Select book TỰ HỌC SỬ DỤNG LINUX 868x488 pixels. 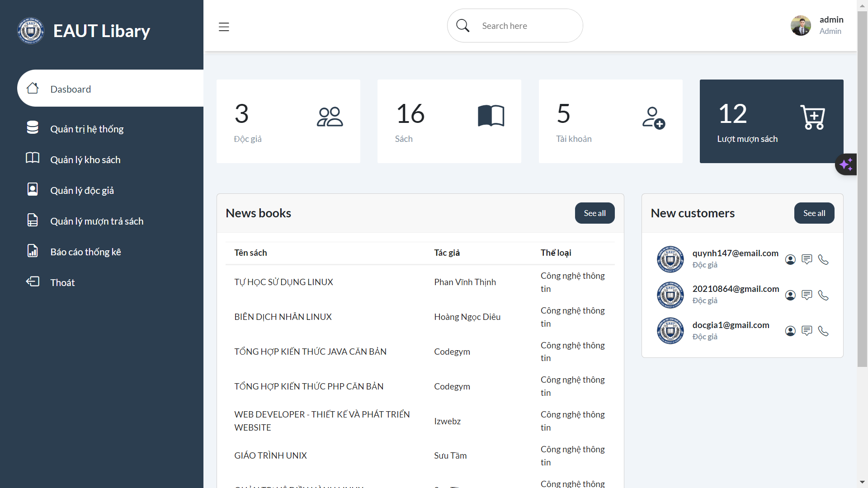click(x=283, y=282)
